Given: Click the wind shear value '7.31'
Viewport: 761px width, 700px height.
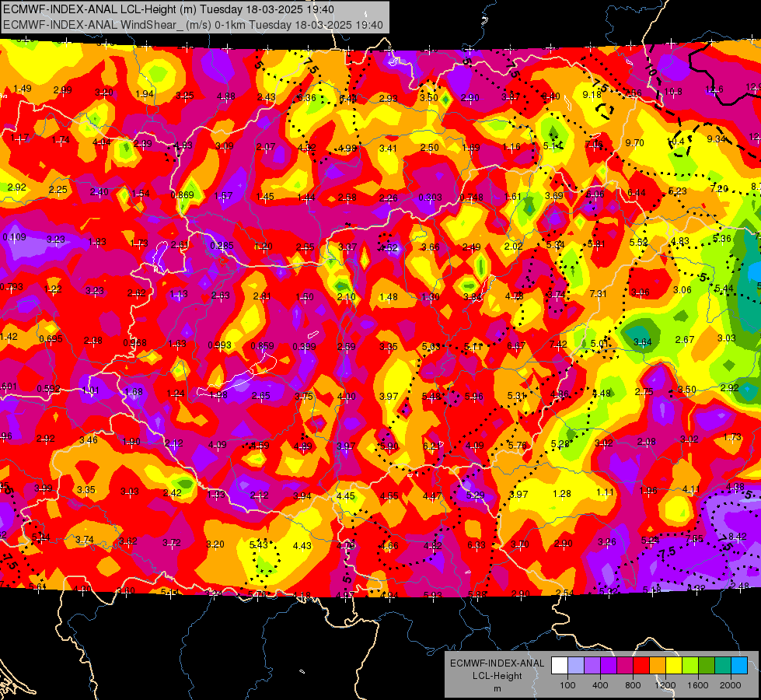Looking at the screenshot, I should pyautogui.click(x=598, y=293).
